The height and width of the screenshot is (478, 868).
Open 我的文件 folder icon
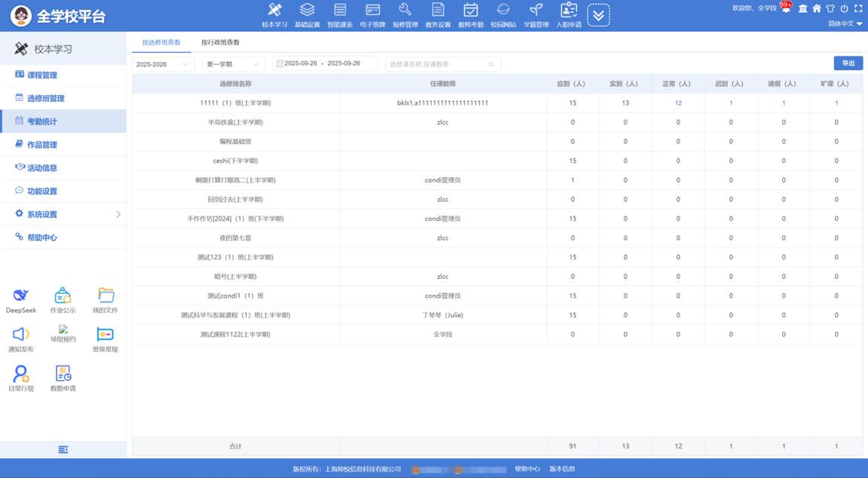(106, 296)
